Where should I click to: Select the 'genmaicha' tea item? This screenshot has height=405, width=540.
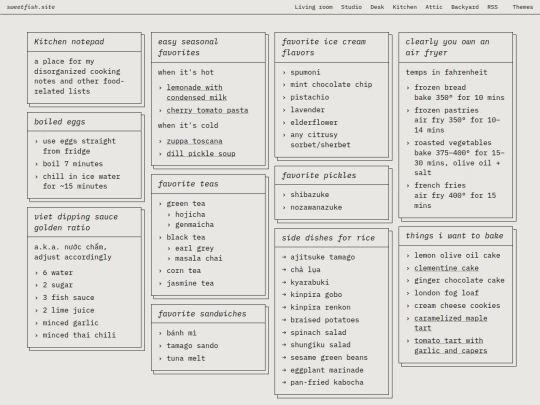click(194, 225)
